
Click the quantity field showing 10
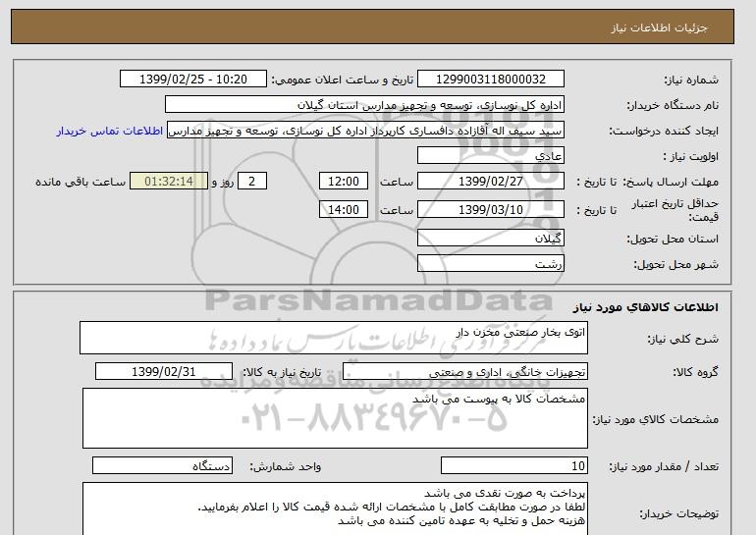(x=513, y=466)
